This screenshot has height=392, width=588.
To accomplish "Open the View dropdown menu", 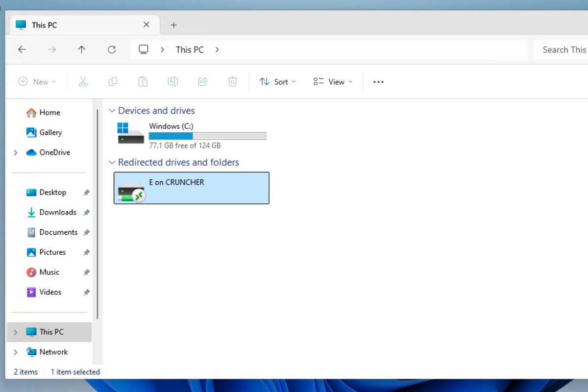I will pyautogui.click(x=333, y=82).
